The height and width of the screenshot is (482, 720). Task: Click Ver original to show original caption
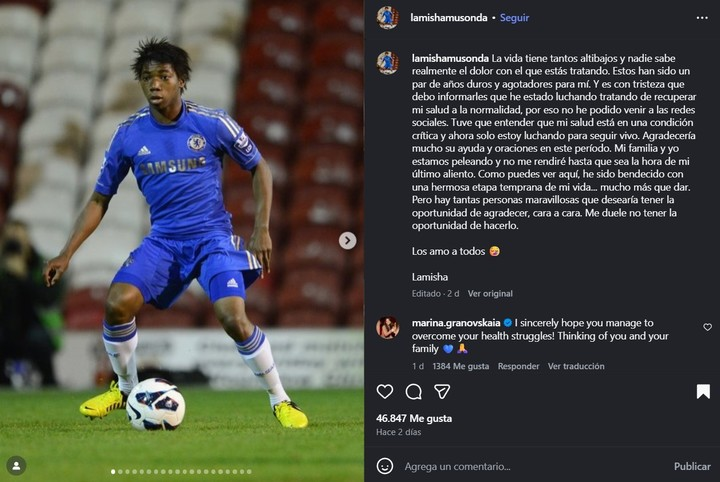(x=490, y=294)
